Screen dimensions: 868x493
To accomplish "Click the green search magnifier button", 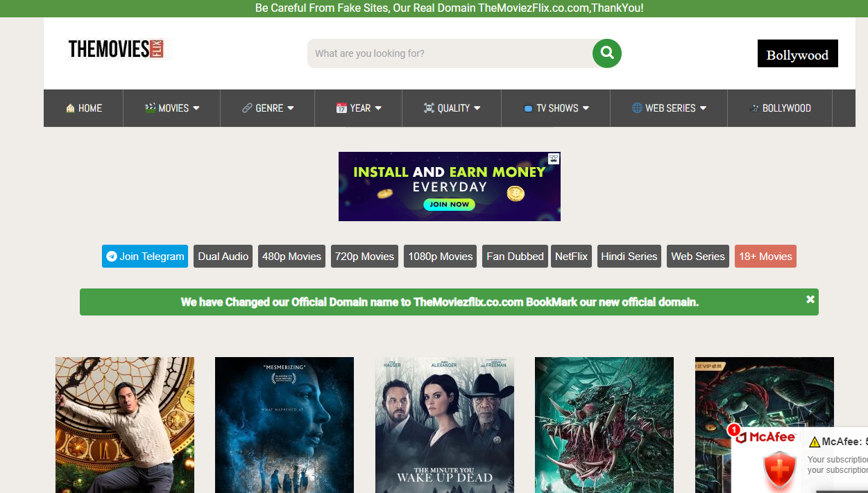I will tap(607, 53).
